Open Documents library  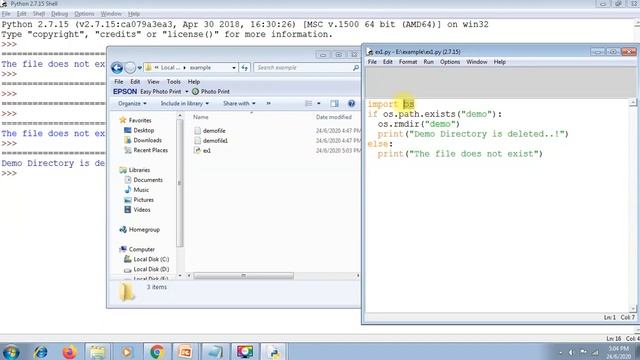148,180
